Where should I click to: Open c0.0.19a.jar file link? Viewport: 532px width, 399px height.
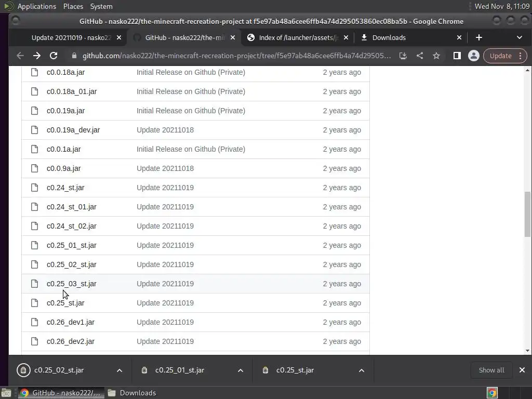66,111
